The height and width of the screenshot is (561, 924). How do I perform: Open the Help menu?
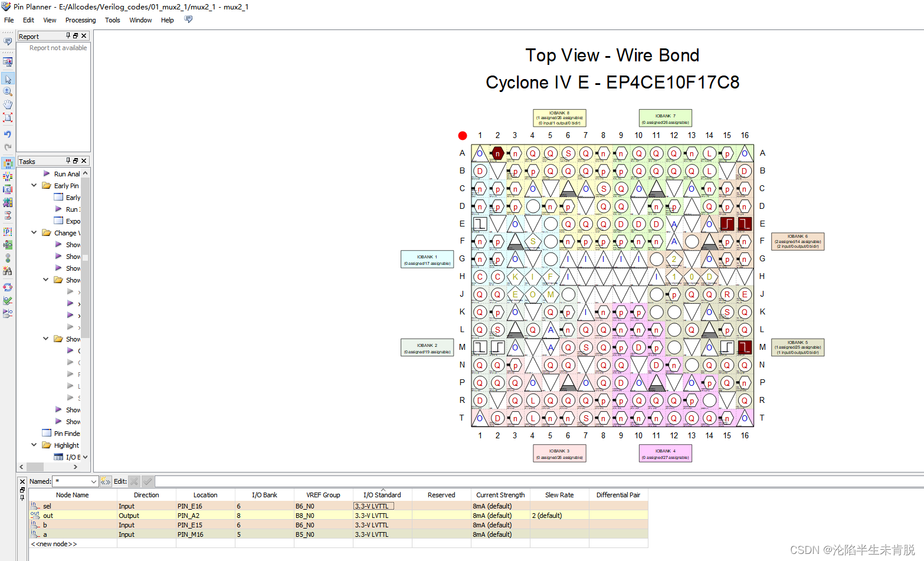tap(168, 20)
